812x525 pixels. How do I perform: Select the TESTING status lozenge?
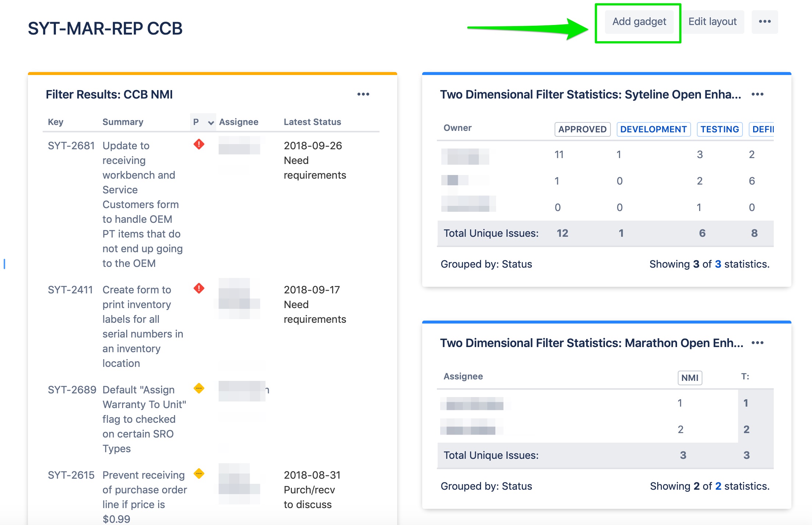tap(720, 129)
